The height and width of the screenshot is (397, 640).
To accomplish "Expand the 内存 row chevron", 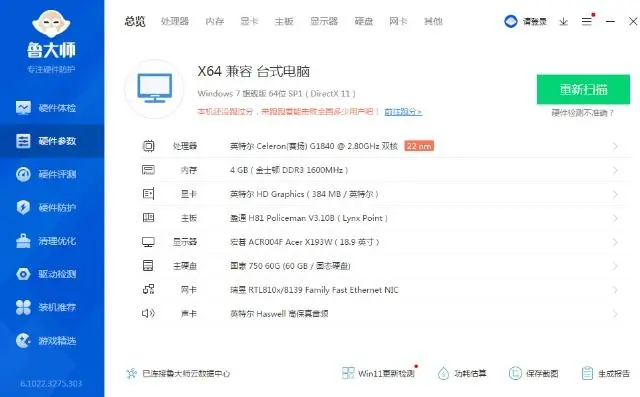I will [615, 170].
